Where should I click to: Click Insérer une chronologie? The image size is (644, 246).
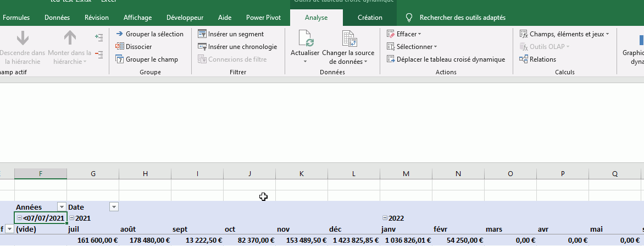pos(242,47)
